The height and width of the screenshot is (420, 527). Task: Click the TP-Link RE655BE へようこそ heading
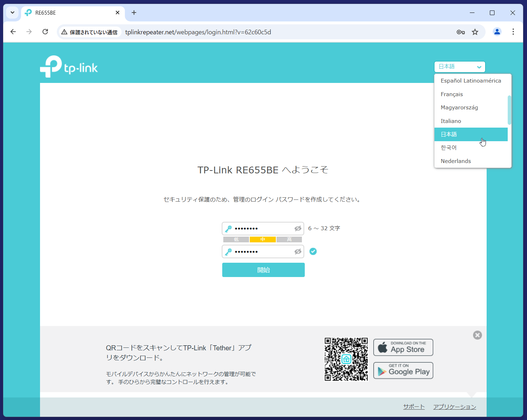click(x=263, y=170)
